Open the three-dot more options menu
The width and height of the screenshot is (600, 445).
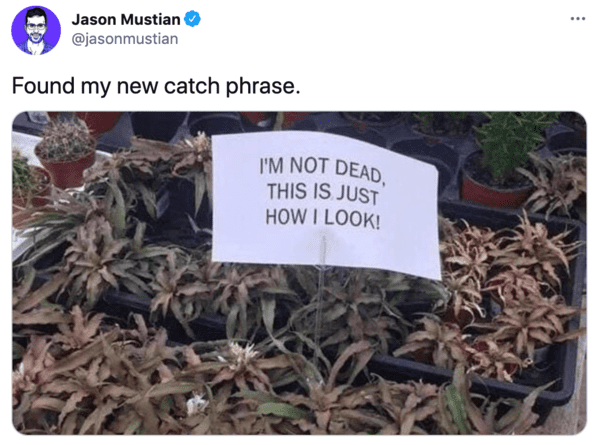pos(578,18)
